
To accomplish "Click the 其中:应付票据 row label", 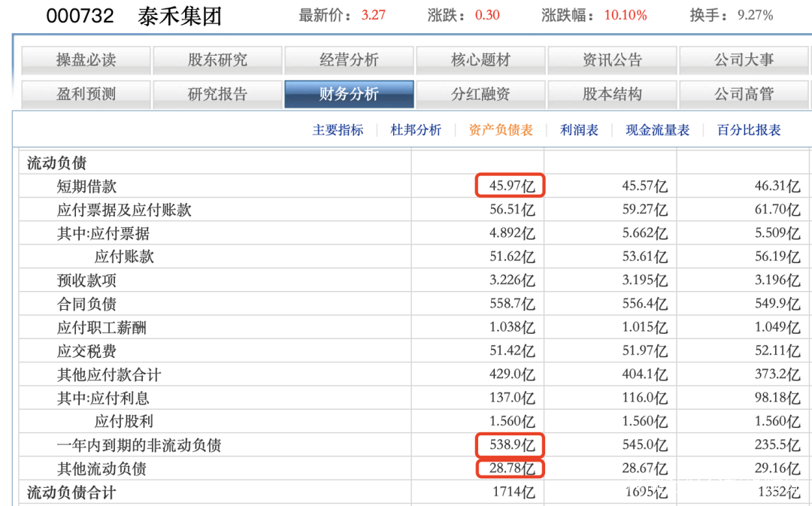I will (103, 234).
